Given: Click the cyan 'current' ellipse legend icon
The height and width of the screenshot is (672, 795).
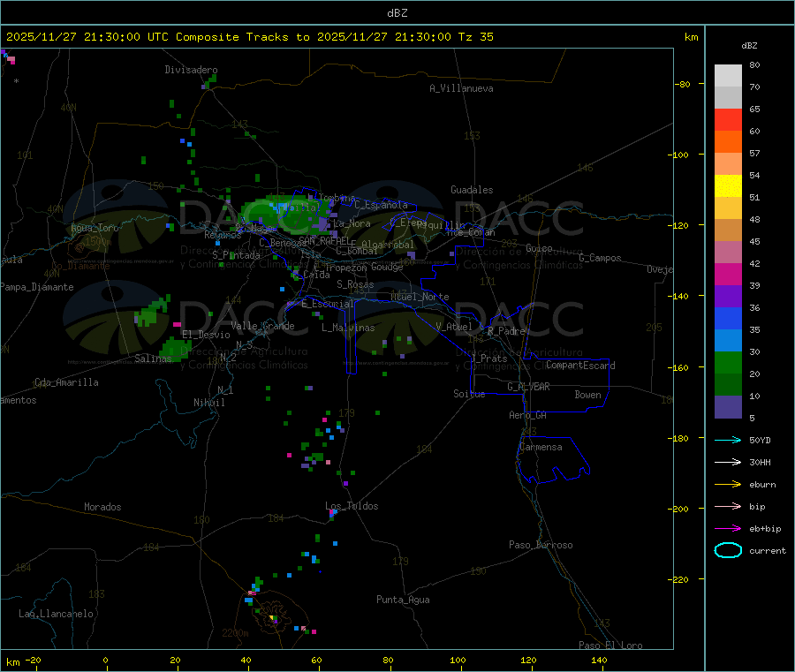Looking at the screenshot, I should tap(728, 550).
